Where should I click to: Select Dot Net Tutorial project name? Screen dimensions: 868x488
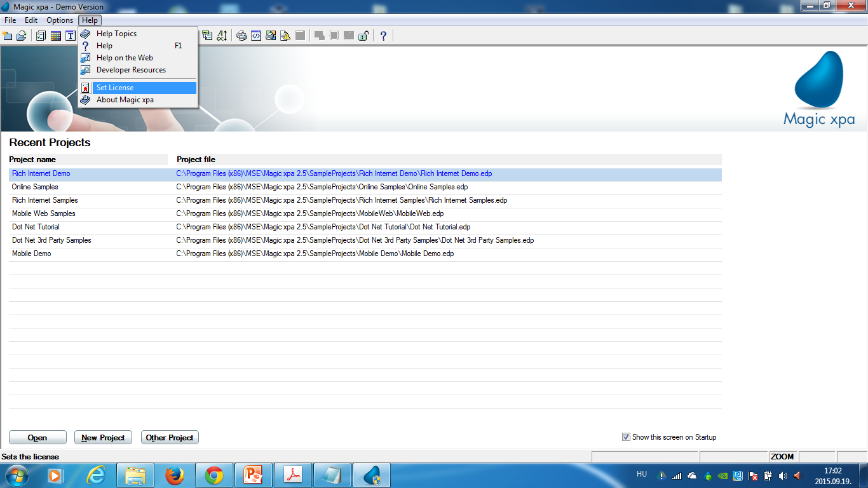[36, 227]
